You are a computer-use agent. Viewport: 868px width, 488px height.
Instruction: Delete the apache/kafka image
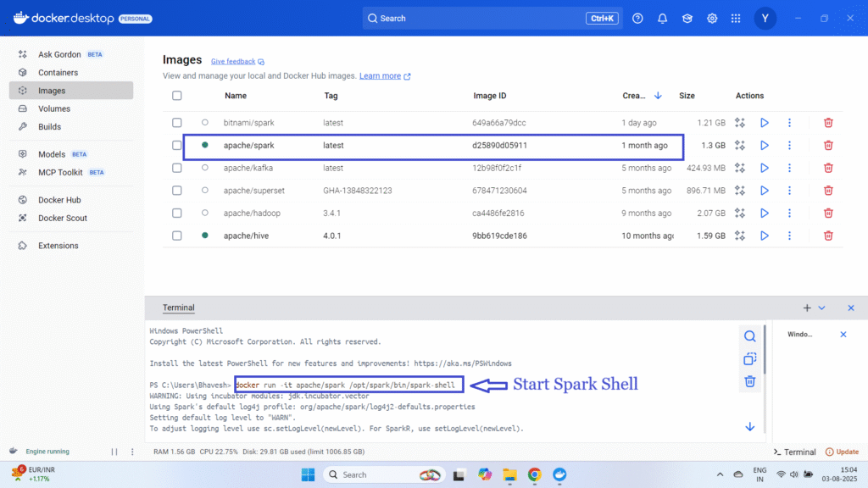[828, 169]
